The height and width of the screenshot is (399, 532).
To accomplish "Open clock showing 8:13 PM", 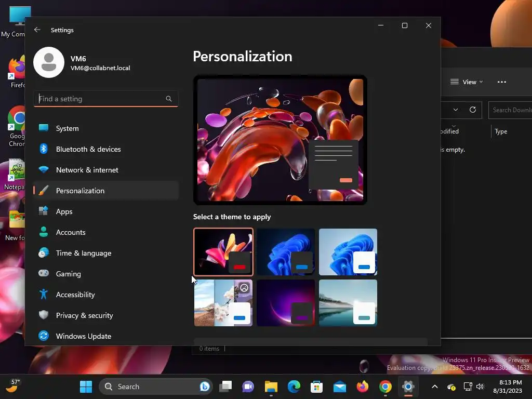I will 508,387.
